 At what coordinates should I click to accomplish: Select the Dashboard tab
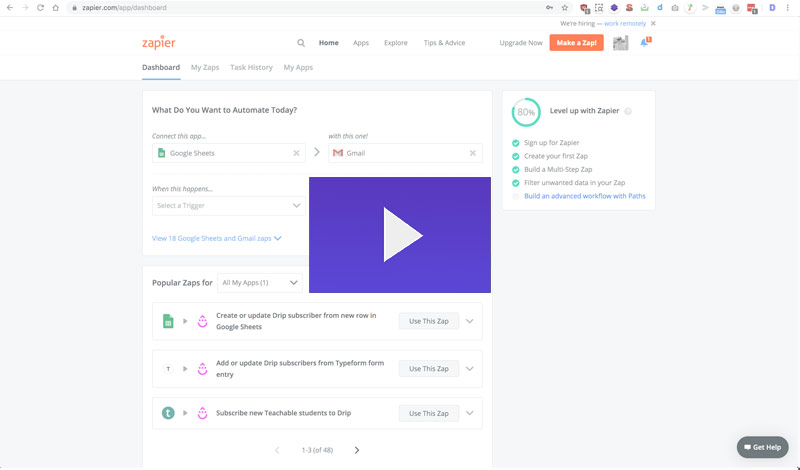pos(161,67)
